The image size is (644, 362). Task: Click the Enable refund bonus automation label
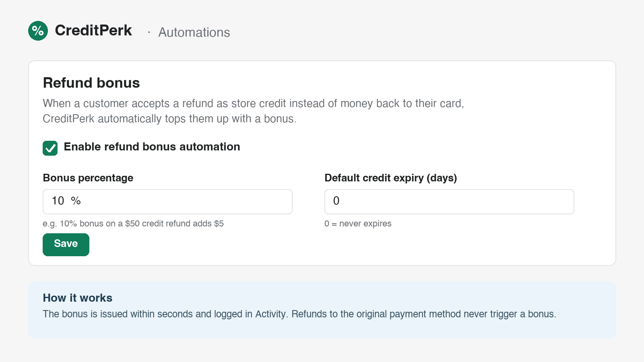point(152,147)
